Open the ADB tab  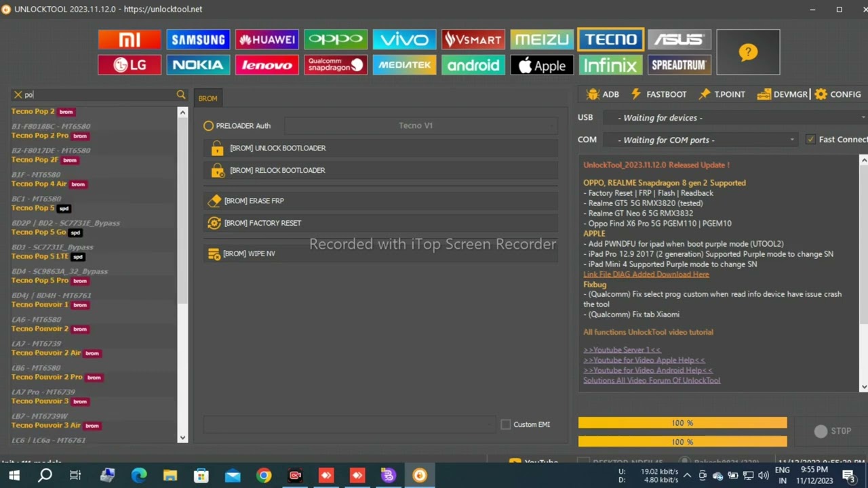(603, 94)
